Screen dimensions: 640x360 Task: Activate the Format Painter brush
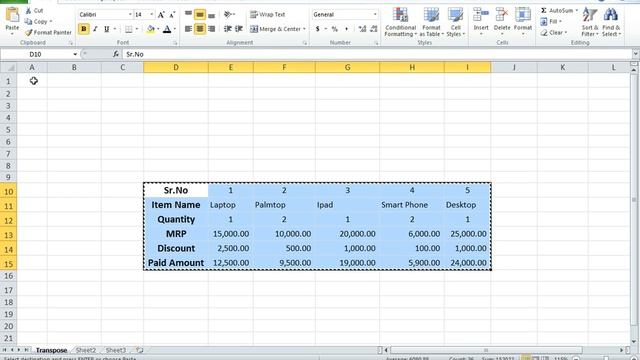point(48,32)
